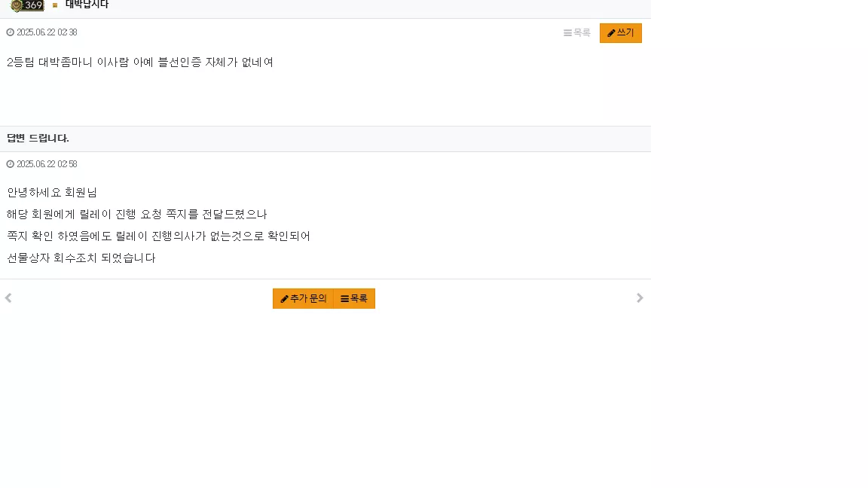Open the gray 목록 link at top right
The height and width of the screenshot is (488, 868).
point(577,33)
